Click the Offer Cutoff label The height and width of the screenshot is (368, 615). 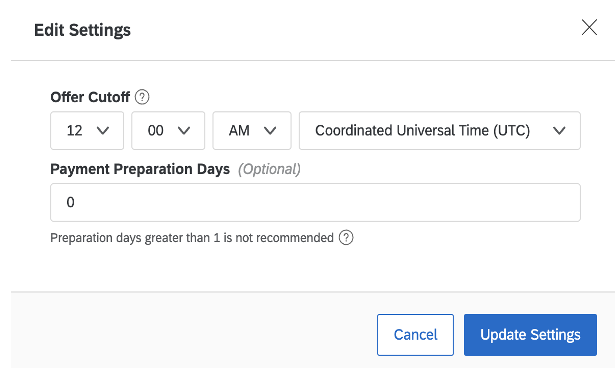[90, 97]
